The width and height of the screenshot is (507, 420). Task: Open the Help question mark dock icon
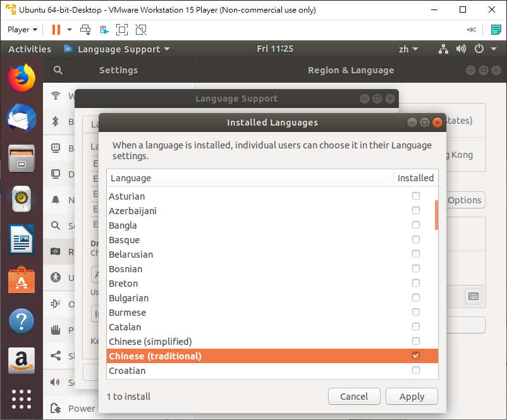coord(21,321)
